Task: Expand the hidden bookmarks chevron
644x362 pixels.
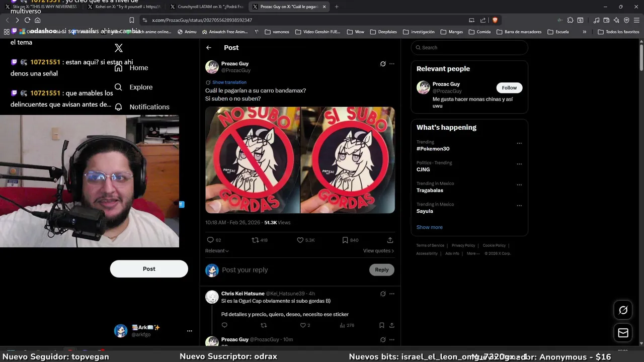Action: [584, 32]
